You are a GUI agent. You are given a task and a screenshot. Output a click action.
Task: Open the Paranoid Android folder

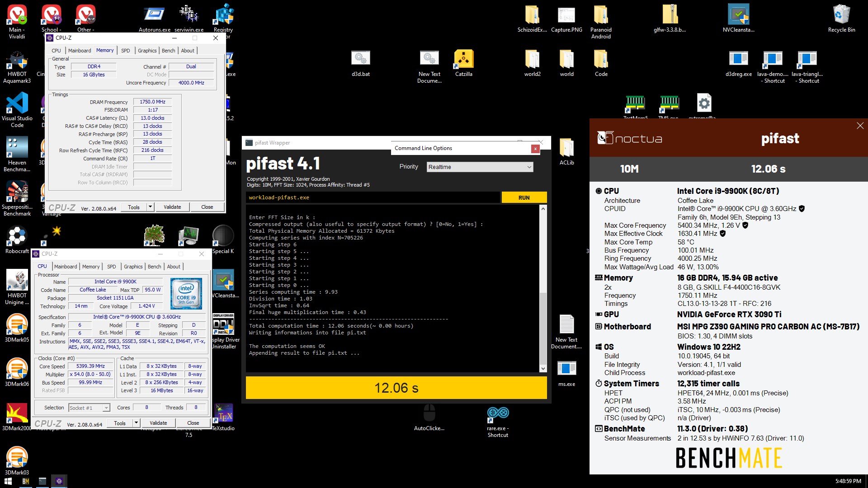601,22
